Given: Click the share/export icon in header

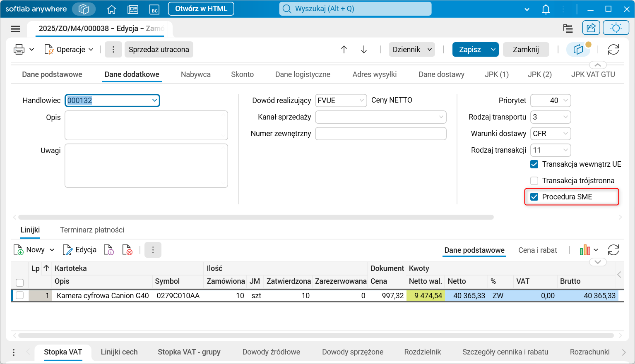Looking at the screenshot, I should pyautogui.click(x=591, y=28).
